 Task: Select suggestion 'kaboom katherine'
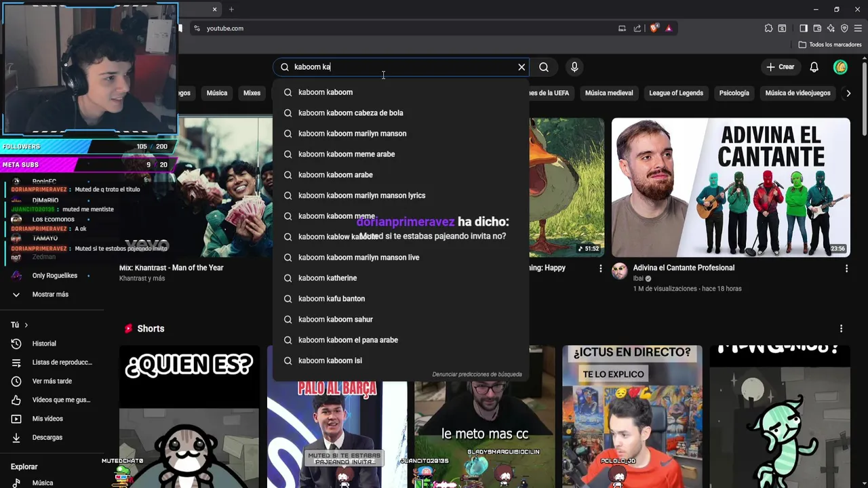click(x=401, y=278)
